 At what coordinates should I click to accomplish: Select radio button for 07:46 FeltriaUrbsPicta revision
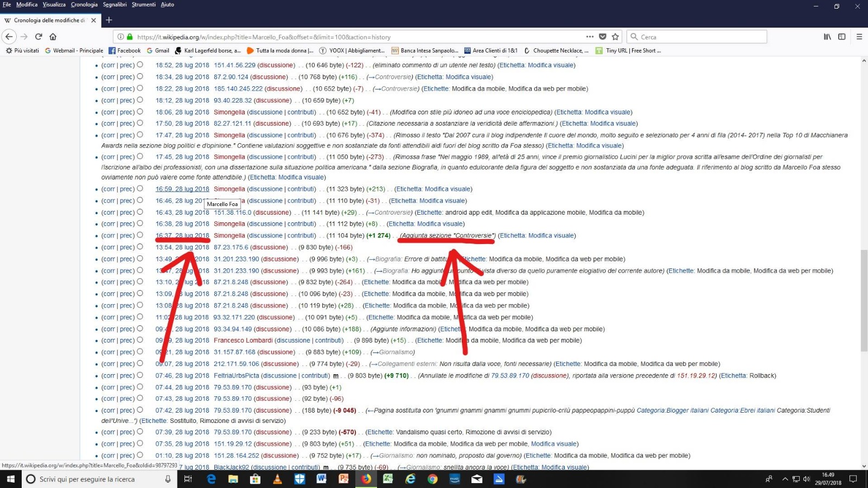coord(140,375)
